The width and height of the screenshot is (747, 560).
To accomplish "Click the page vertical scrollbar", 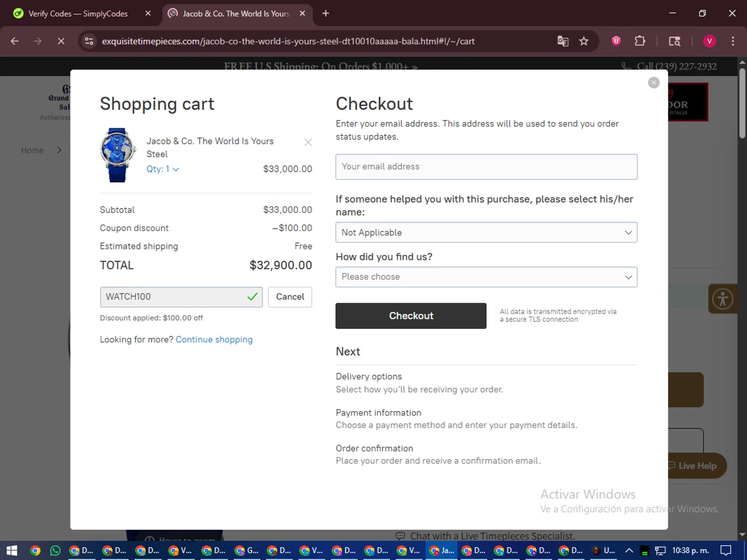I will tap(742, 103).
